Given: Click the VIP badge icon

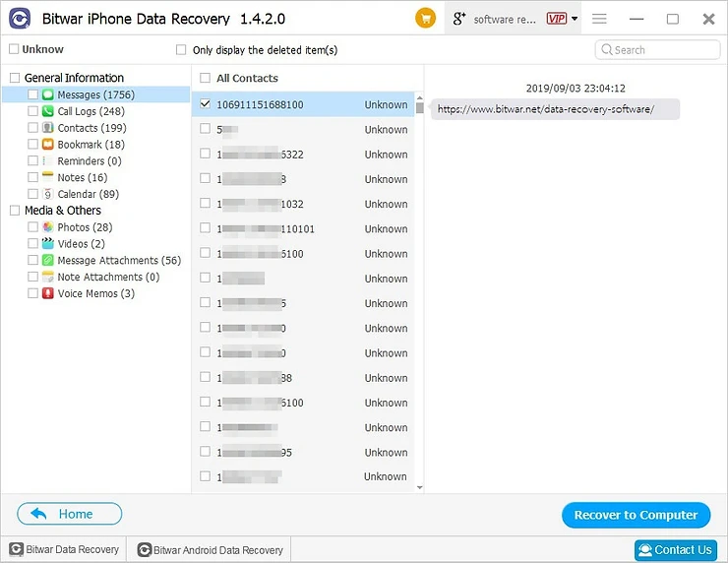Looking at the screenshot, I should coord(556,19).
